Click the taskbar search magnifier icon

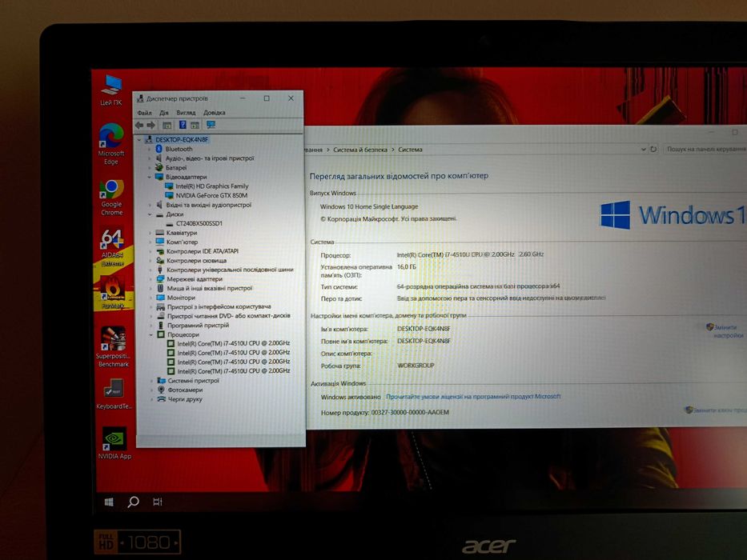point(134,502)
